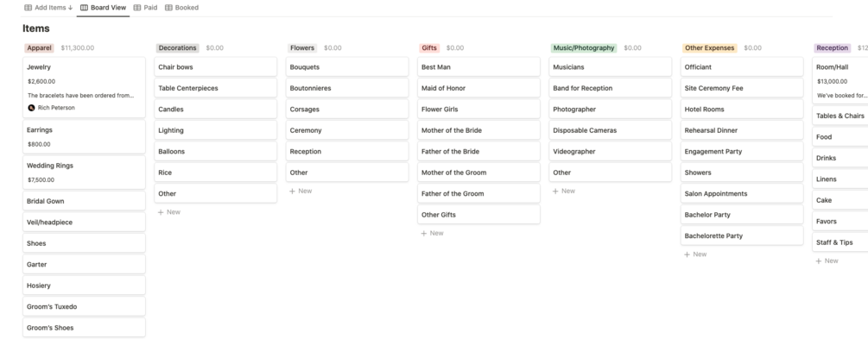Select the Reception group label

pyautogui.click(x=832, y=48)
